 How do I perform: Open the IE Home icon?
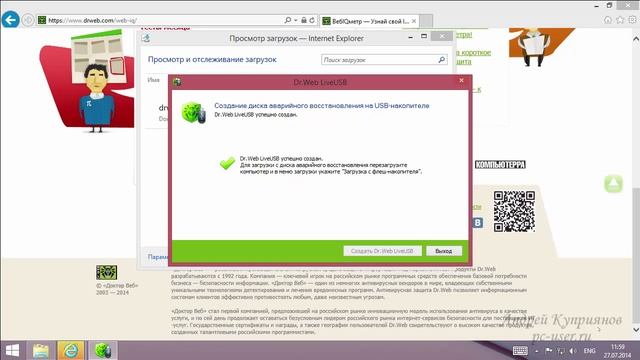click(608, 20)
